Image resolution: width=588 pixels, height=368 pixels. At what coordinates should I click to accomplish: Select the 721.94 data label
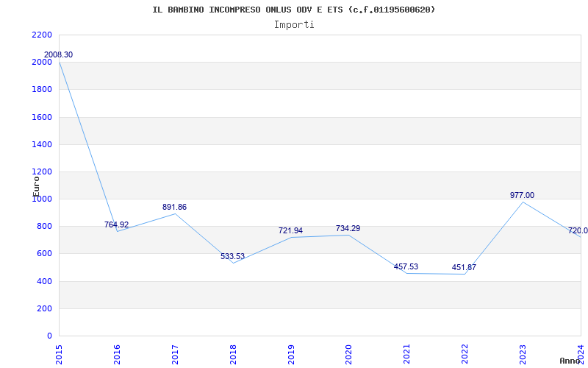point(290,230)
